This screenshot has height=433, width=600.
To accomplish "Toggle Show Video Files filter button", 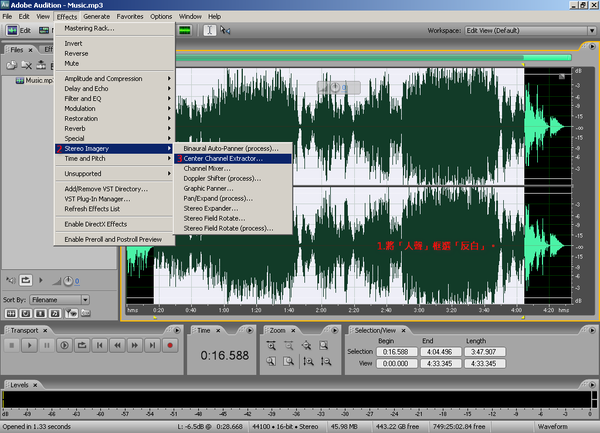I will pos(40,314).
